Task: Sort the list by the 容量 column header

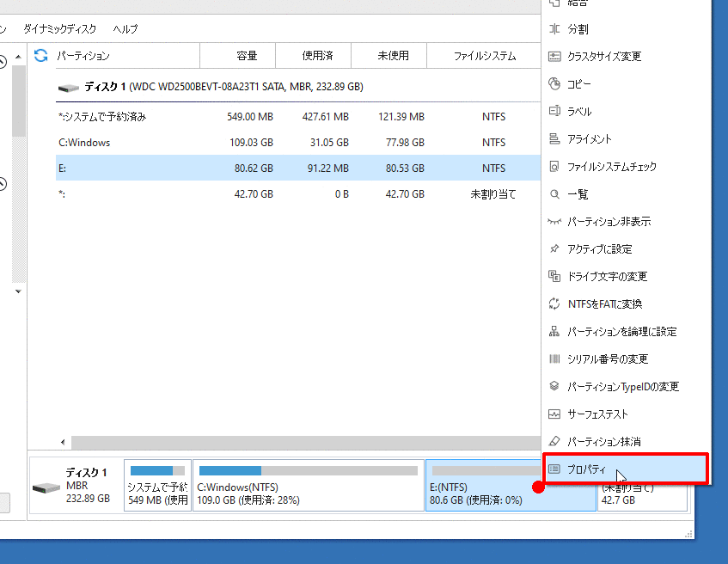Action: tap(247, 56)
